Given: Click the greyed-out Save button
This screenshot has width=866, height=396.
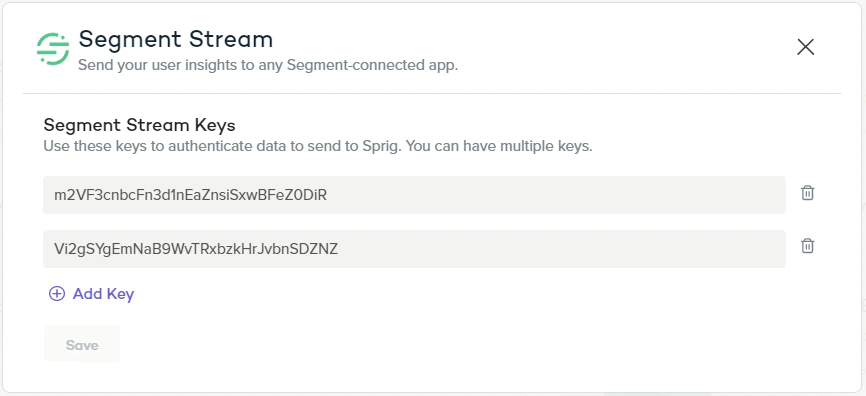Looking at the screenshot, I should pyautogui.click(x=82, y=345).
